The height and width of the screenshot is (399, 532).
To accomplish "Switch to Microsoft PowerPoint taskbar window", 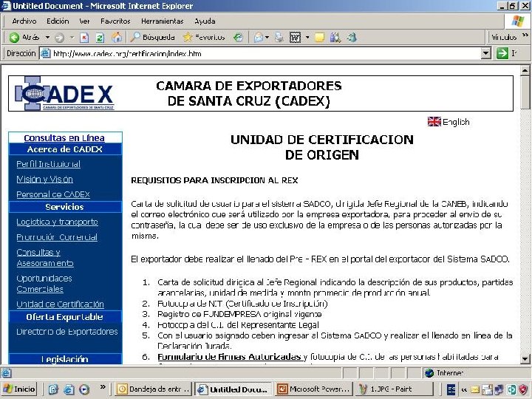I will pyautogui.click(x=313, y=389).
